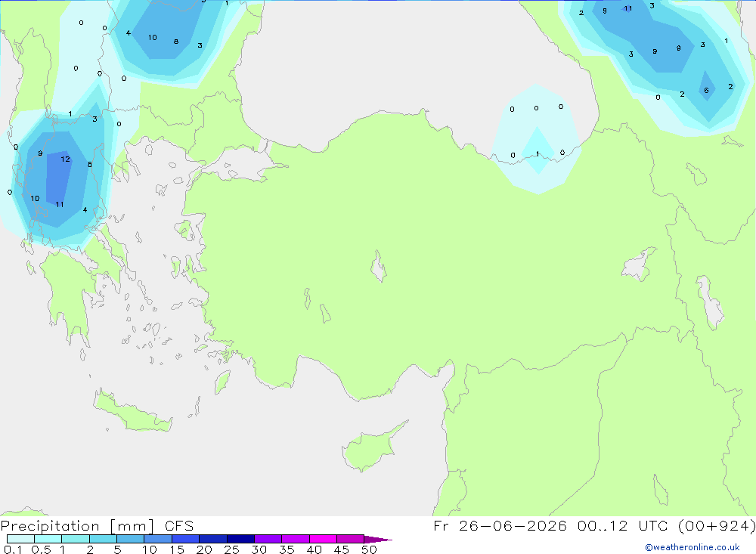This screenshot has width=756, height=554.
Task: Click the above-50 arrow tip of the legend
Action: click(378, 540)
